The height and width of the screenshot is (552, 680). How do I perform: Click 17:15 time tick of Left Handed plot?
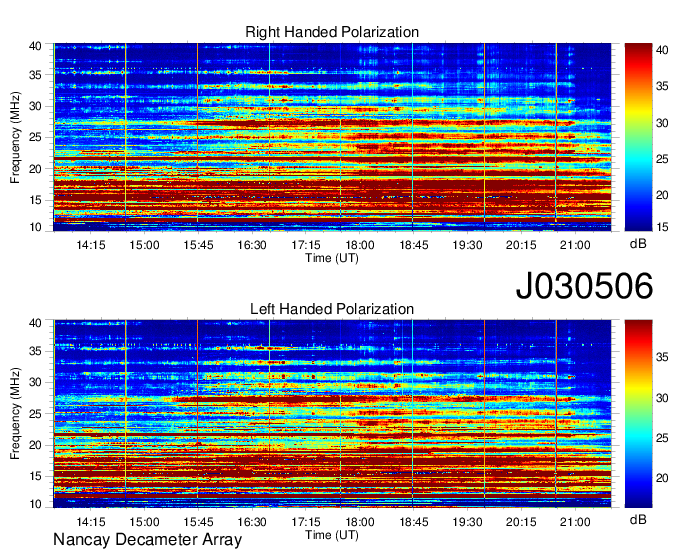306,521
